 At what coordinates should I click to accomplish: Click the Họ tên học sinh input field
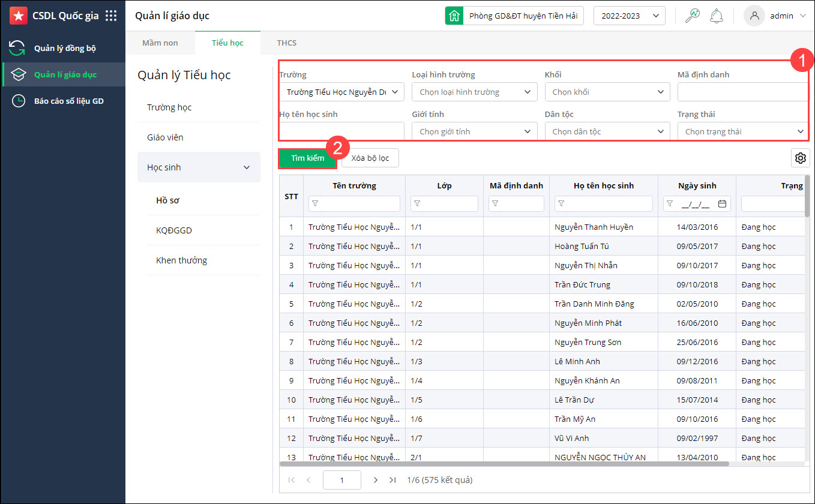tap(341, 131)
